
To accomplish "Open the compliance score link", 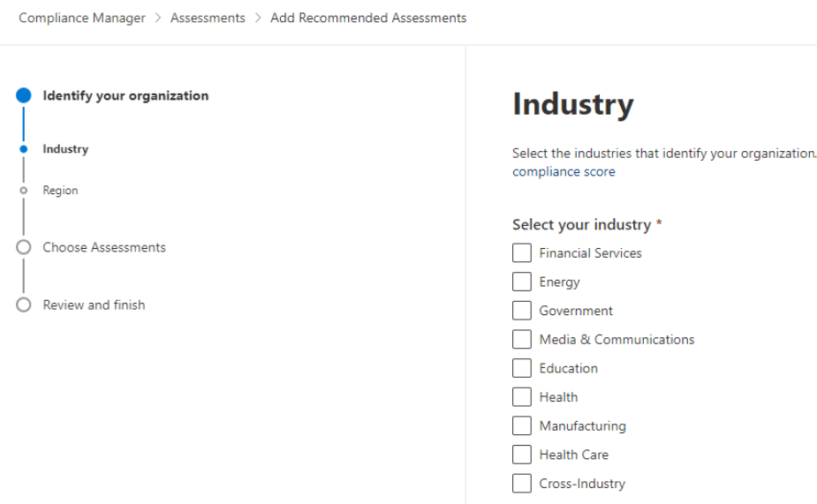I will tap(564, 172).
